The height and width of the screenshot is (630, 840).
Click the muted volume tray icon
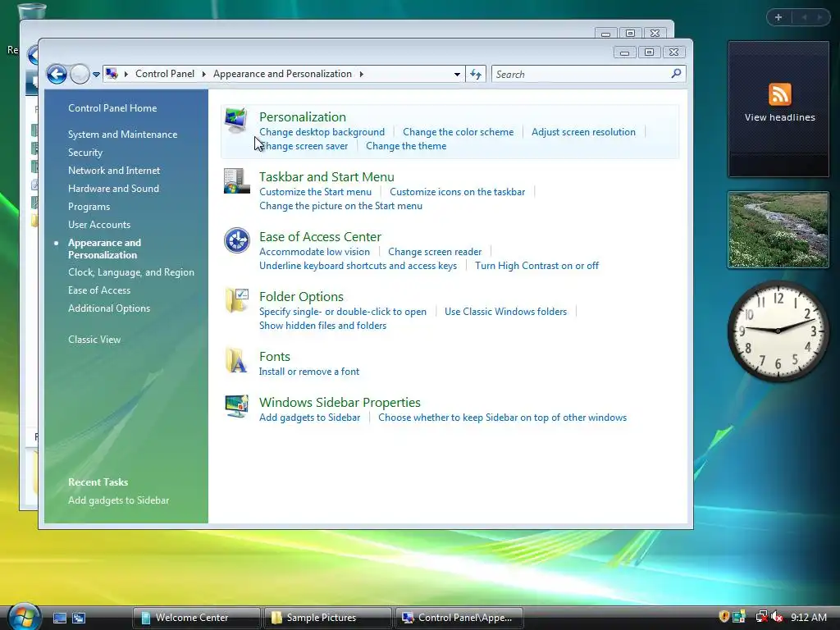pos(777,617)
